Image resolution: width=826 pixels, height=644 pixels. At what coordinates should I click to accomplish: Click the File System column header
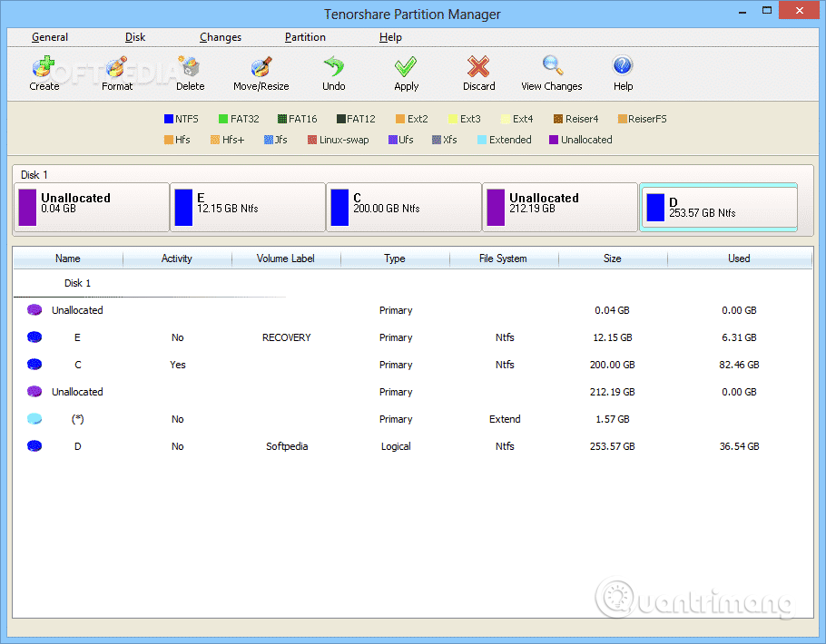pyautogui.click(x=503, y=259)
